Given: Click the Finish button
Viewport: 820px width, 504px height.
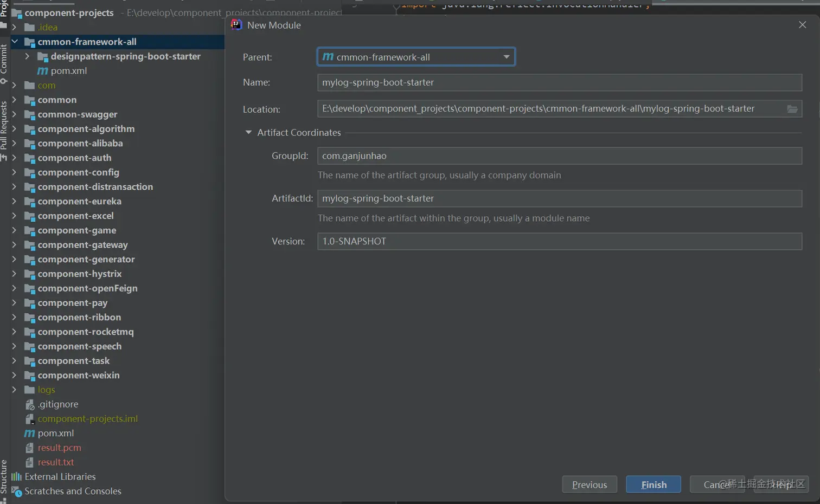Looking at the screenshot, I should click(x=654, y=485).
